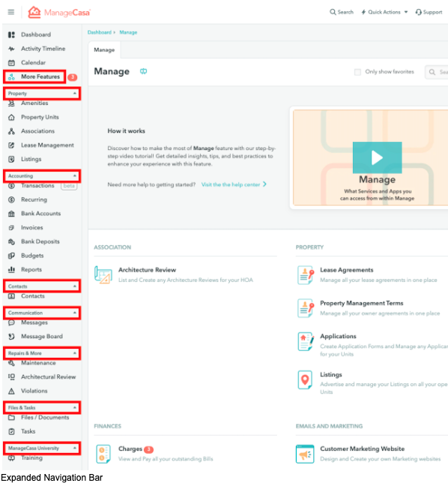Click the Architectural Review sidebar icon
448x486 pixels.
(x=11, y=377)
